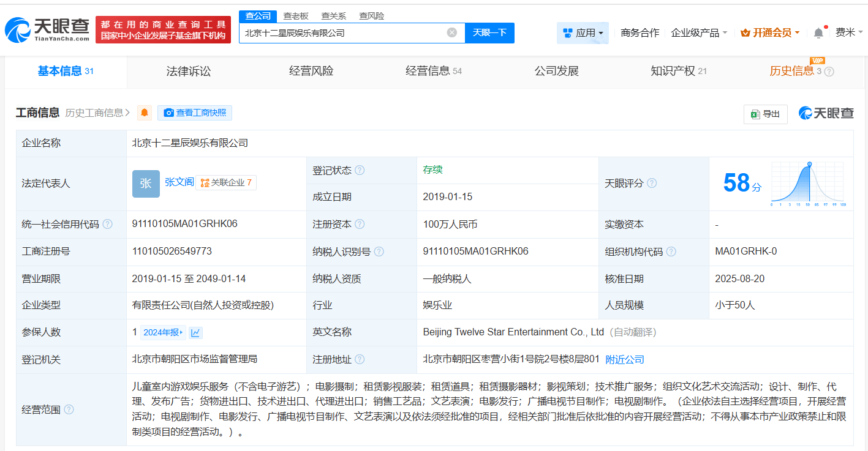Select registration number 110105026549773

point(172,252)
